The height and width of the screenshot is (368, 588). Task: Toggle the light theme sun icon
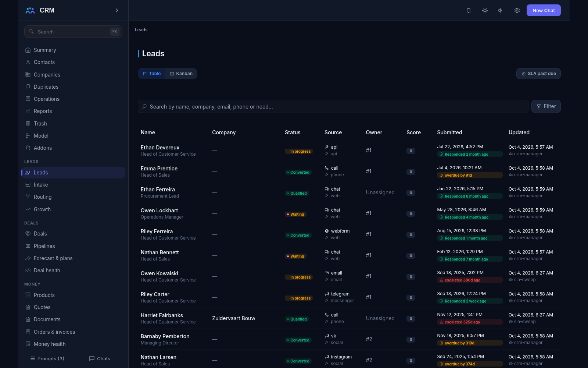pos(485,10)
